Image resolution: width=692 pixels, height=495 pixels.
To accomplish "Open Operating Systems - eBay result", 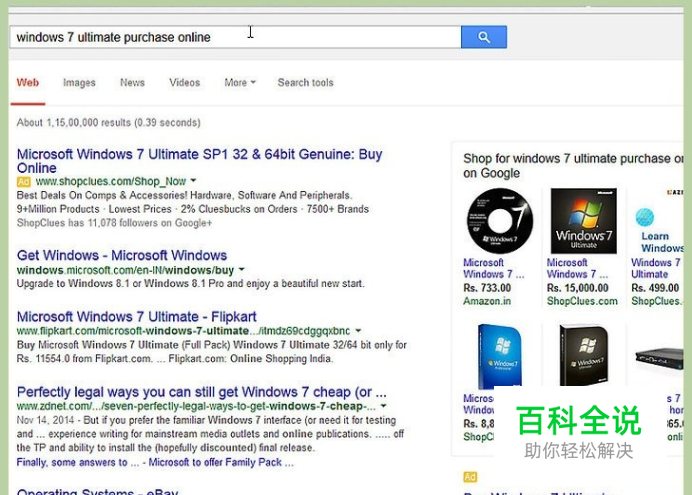I will point(98,491).
